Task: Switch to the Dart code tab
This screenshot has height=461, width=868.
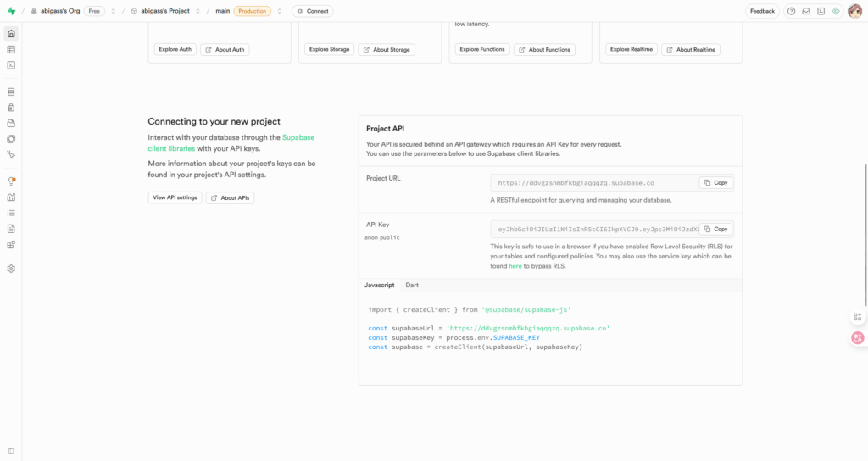Action: coord(412,285)
